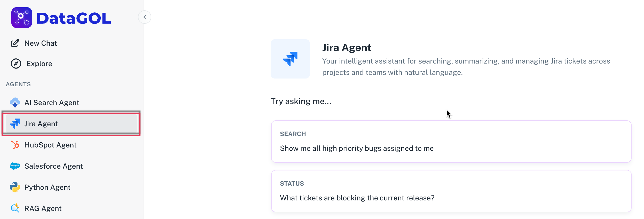
Task: Open RAG Agent
Action: click(43, 208)
